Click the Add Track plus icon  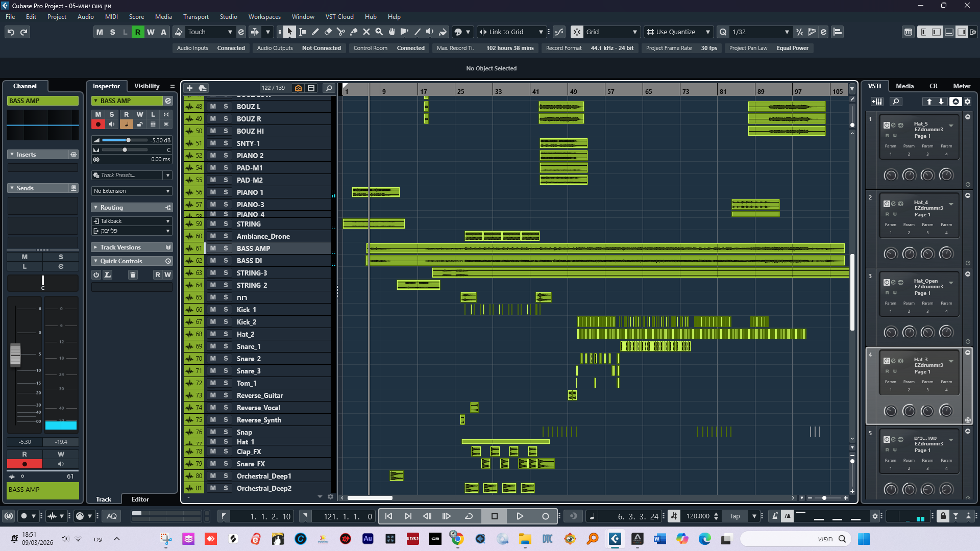point(189,88)
